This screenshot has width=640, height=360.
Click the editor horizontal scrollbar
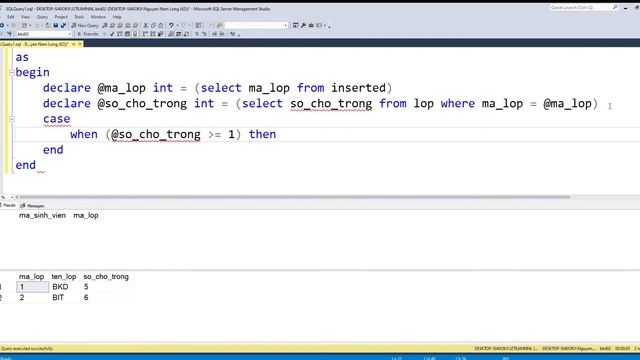(x=295, y=197)
